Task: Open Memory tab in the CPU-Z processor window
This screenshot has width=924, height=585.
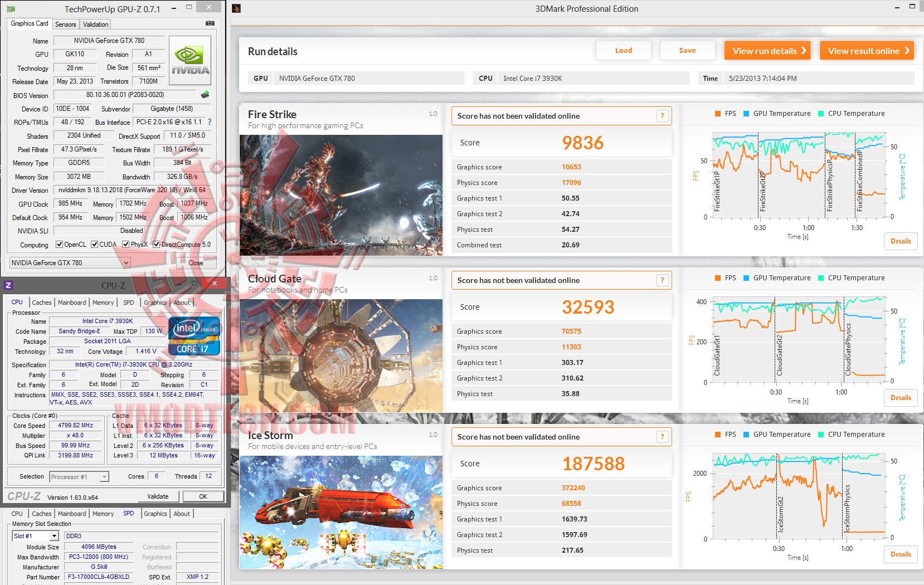Action: [103, 303]
